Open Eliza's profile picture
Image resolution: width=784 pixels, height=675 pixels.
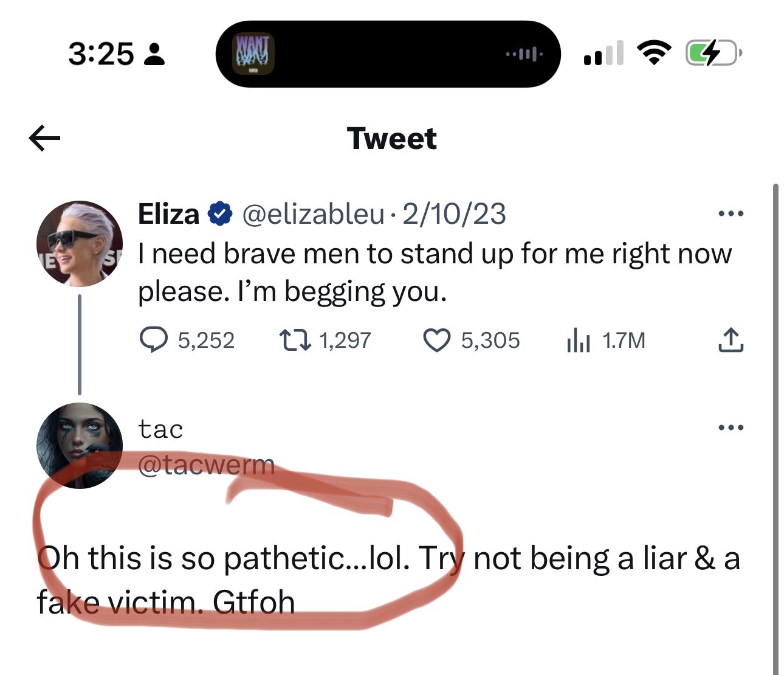(79, 243)
